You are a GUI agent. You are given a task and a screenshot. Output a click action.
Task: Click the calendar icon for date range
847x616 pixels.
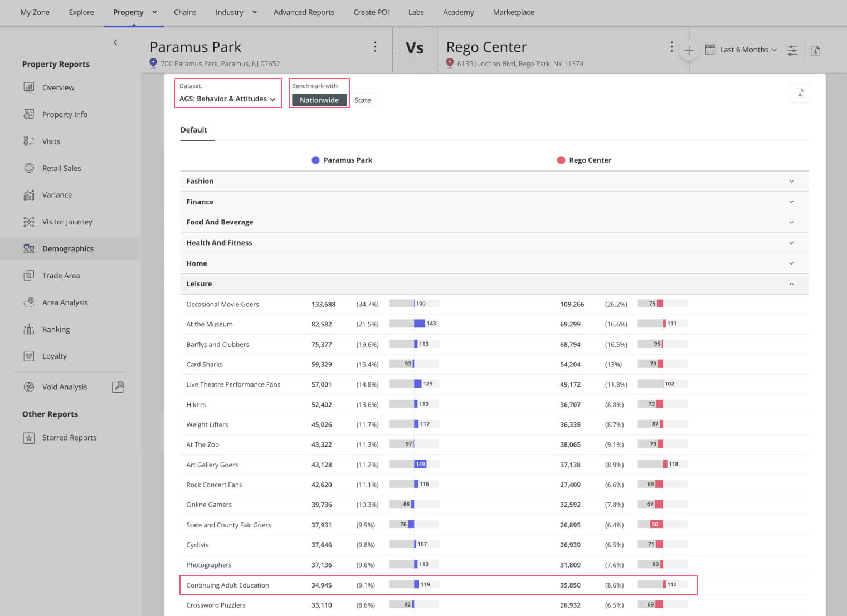click(x=710, y=50)
